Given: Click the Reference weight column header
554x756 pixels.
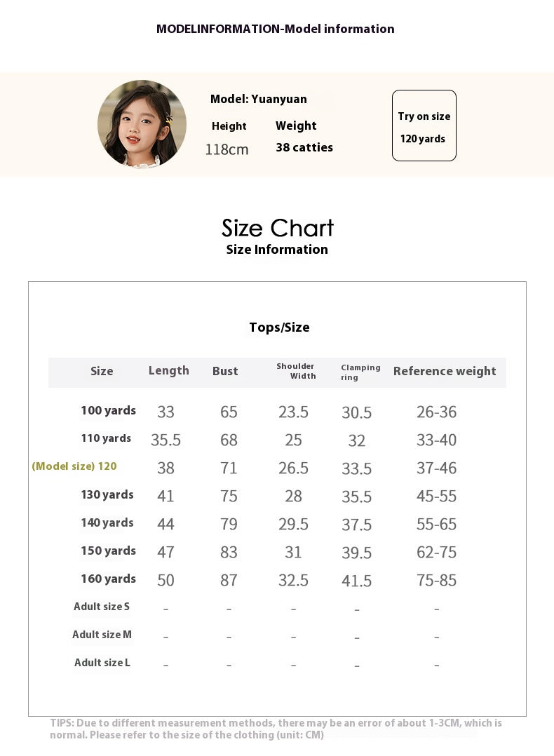Looking at the screenshot, I should (445, 372).
